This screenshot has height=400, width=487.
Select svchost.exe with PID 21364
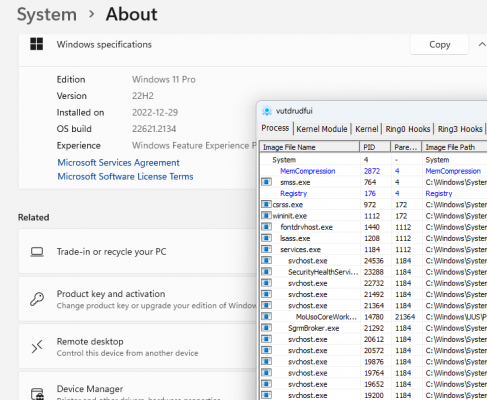click(308, 306)
